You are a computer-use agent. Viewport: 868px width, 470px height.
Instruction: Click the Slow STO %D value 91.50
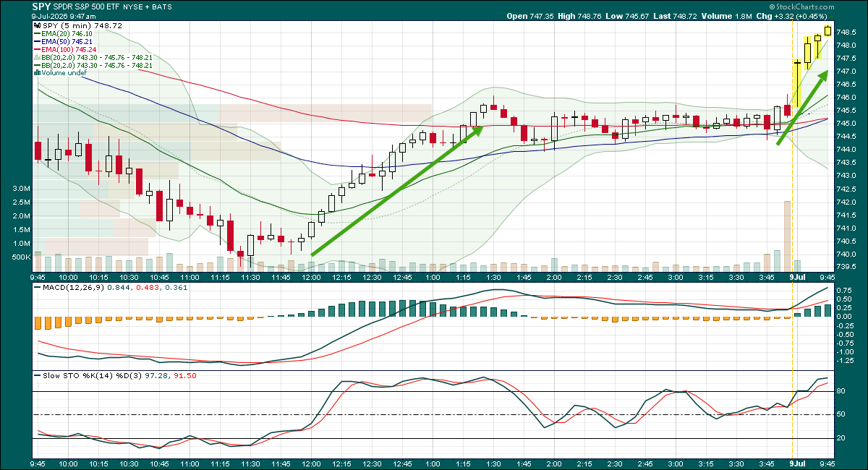point(187,375)
